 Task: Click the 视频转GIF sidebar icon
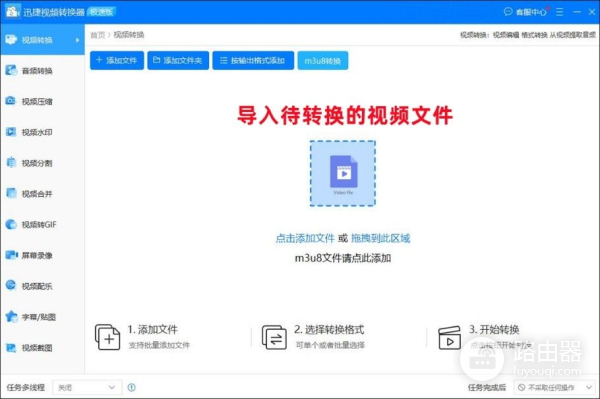tap(11, 224)
